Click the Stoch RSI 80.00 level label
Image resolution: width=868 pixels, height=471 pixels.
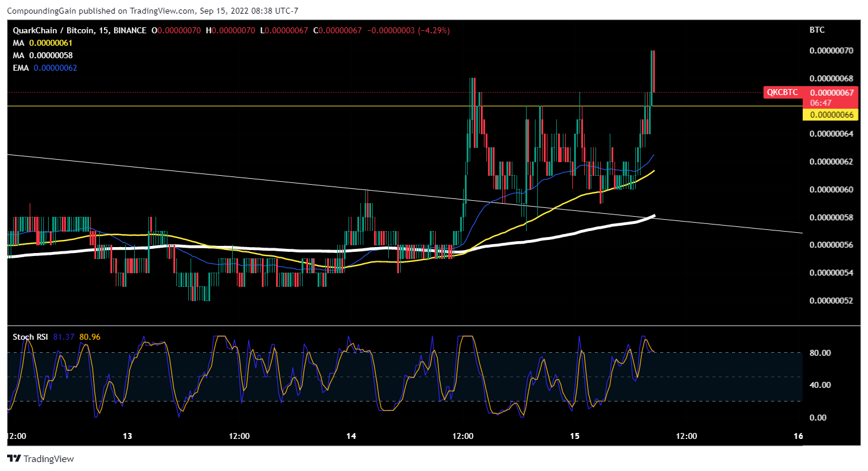(x=819, y=353)
